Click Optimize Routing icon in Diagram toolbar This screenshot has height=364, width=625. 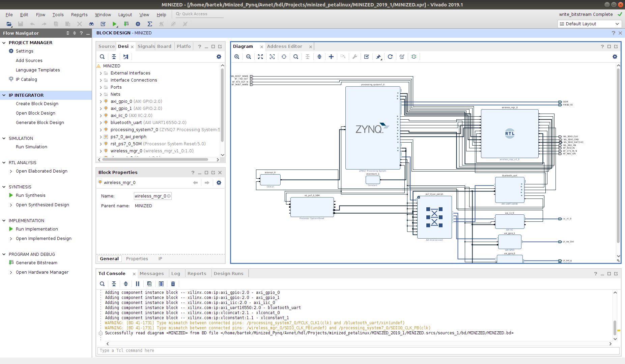tap(402, 57)
